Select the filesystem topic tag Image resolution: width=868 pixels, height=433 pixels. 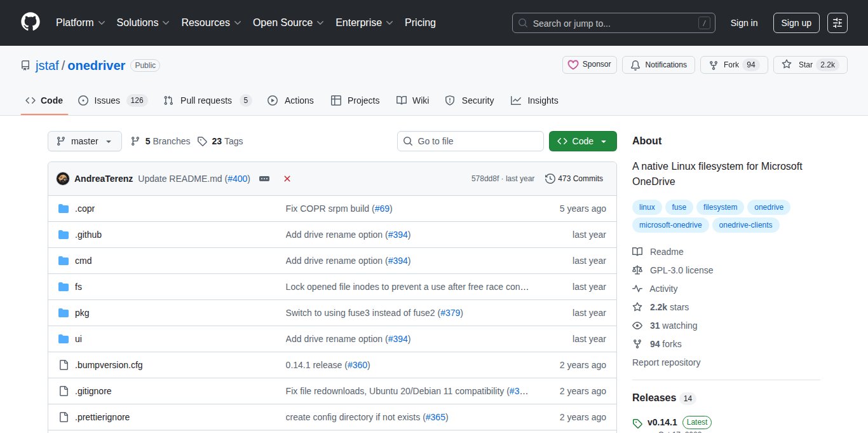pos(721,207)
